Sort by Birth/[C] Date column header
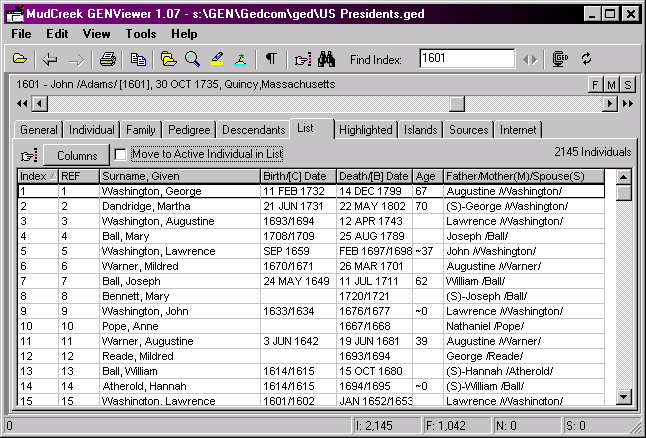The image size is (646, 438). coord(296,176)
